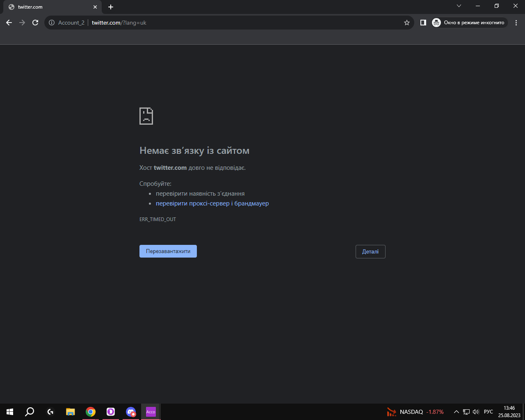Viewport: 525px width, 420px height.
Task: Open the Acco app in taskbar
Action: [151, 412]
